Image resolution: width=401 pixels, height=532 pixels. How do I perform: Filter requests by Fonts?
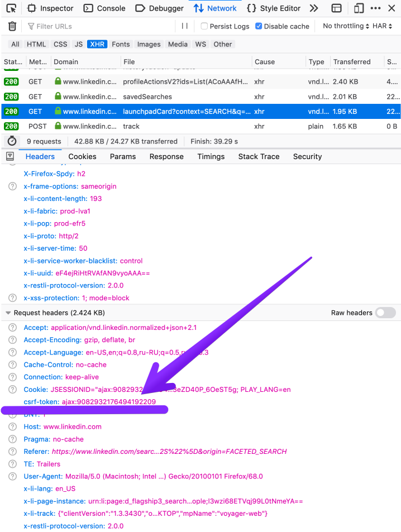[x=121, y=44]
